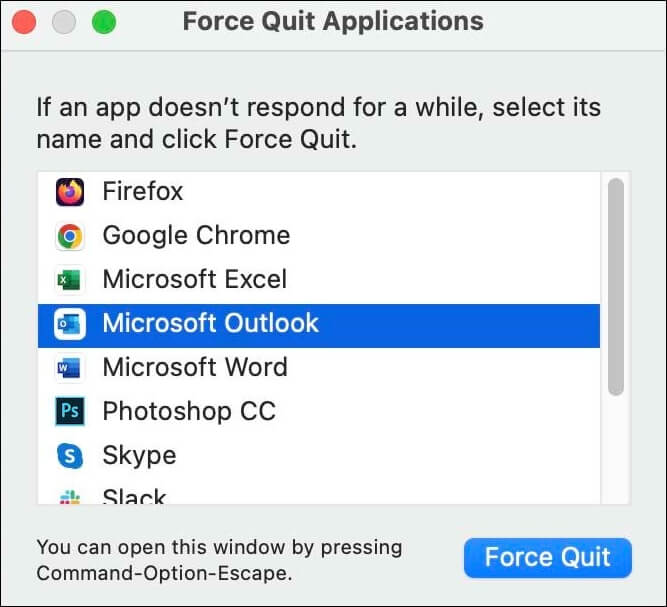Click the Microsoft Word icon
This screenshot has height=607, width=667.
point(69,368)
